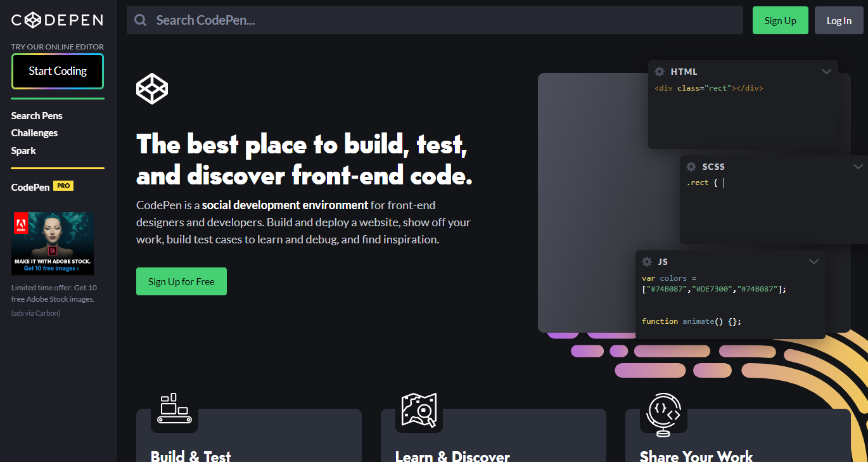Click the SCSS panel title
This screenshot has width=868, height=462.
[713, 167]
